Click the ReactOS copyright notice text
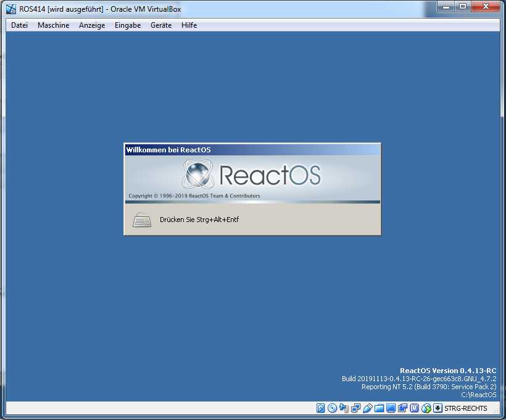 (194, 196)
